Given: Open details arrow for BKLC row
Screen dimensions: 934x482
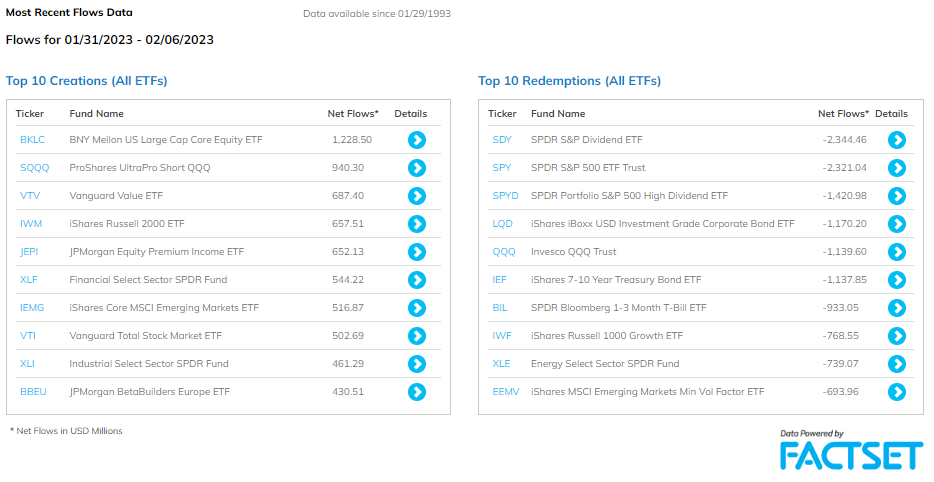Looking at the screenshot, I should (417, 140).
